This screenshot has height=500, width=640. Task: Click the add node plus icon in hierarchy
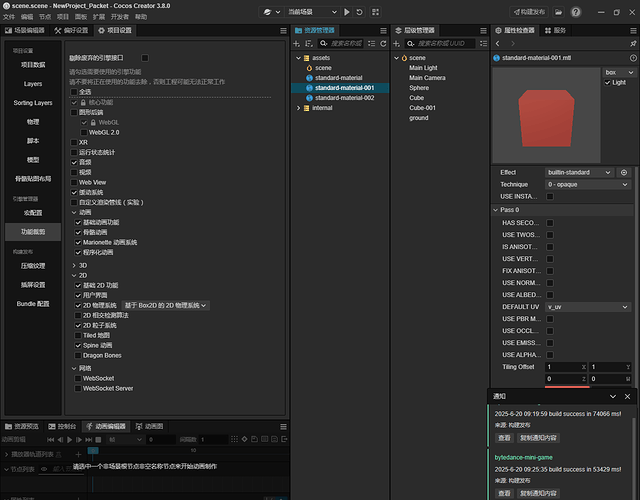(x=396, y=43)
